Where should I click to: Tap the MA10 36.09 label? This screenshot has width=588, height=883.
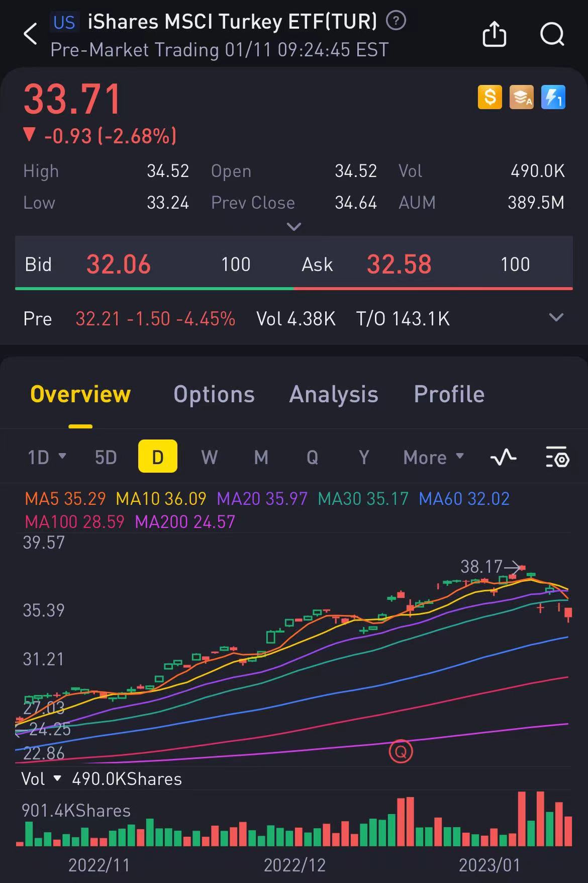[161, 498]
